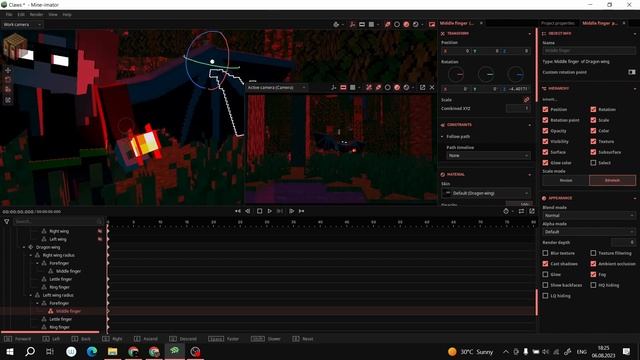Click the scale link chain icon
The width and height of the screenshot is (640, 360).
[x=527, y=100]
